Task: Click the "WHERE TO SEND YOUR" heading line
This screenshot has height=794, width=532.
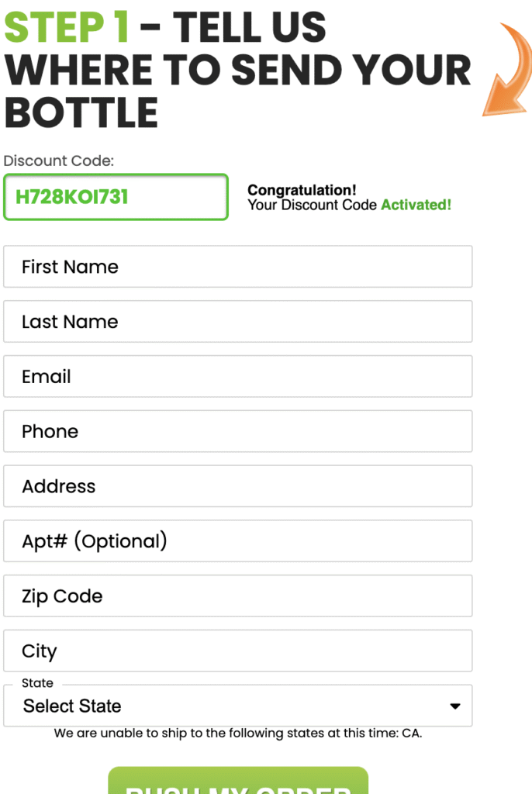Action: pyautogui.click(x=237, y=70)
